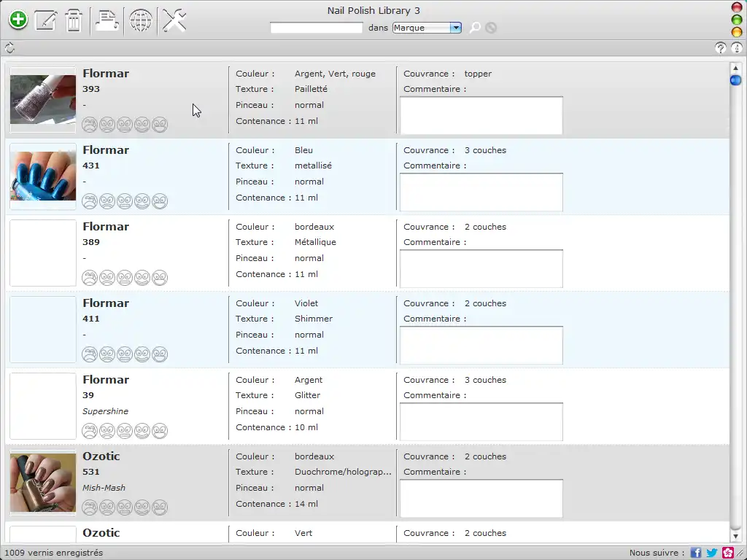Click the edit polish pencil icon
Image resolution: width=747 pixels, height=560 pixels.
point(46,20)
